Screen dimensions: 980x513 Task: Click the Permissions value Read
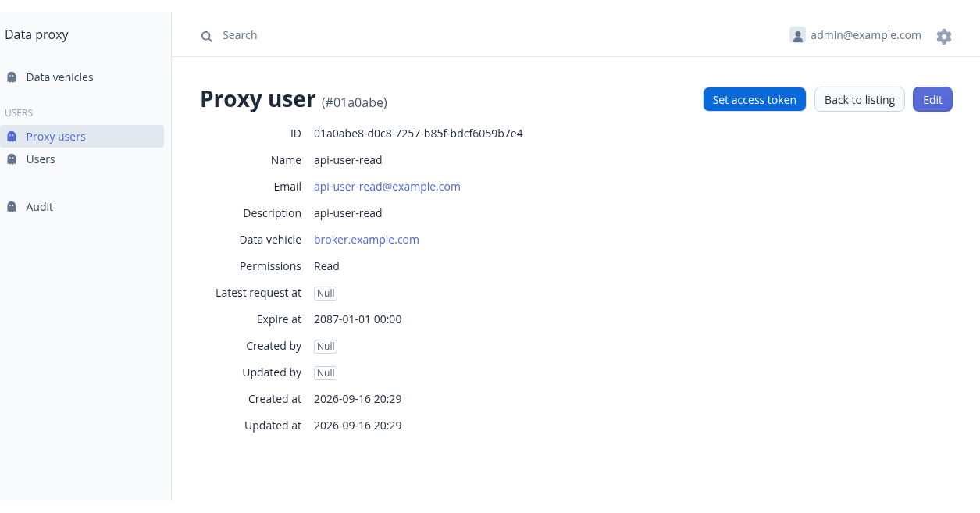coord(326,266)
